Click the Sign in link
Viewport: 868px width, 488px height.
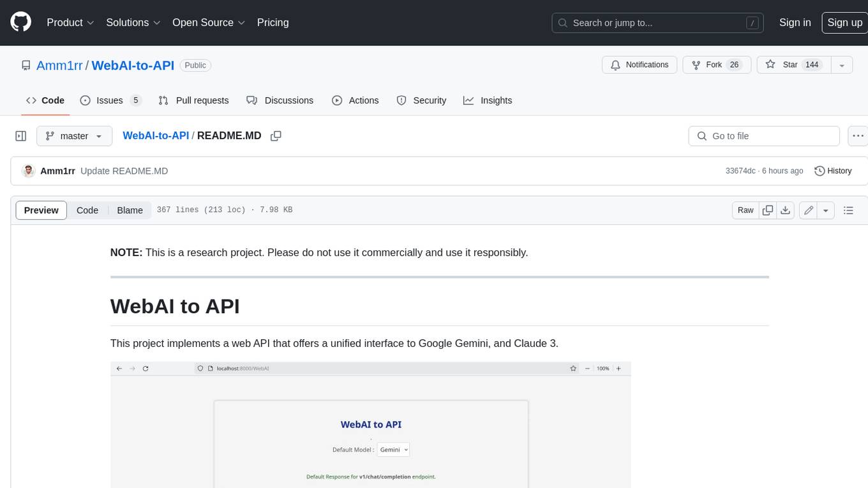pyautogui.click(x=795, y=22)
